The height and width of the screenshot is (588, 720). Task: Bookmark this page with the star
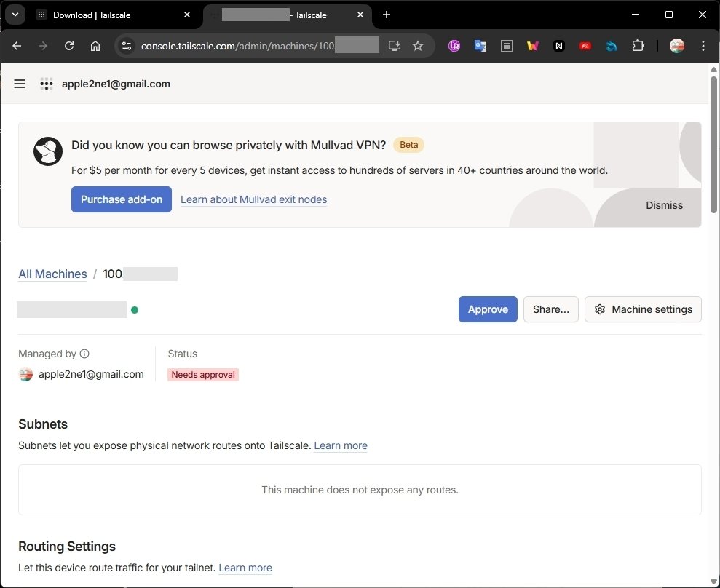[418, 46]
